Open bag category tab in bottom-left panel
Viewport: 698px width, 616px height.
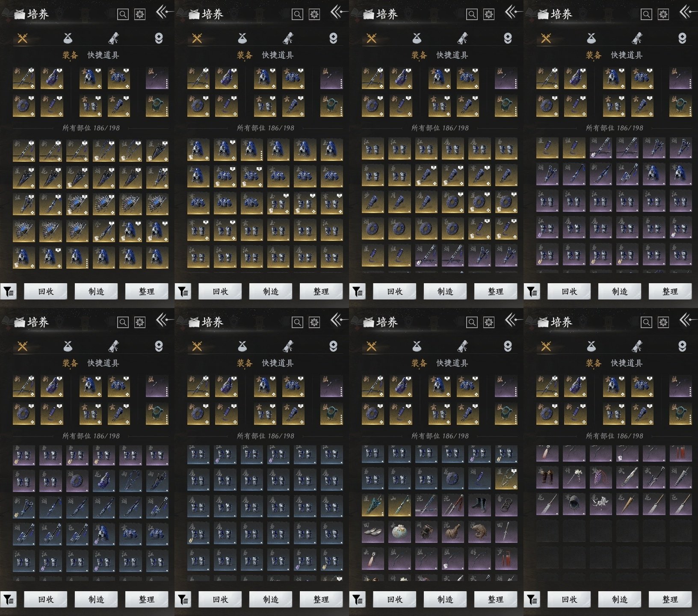point(68,346)
